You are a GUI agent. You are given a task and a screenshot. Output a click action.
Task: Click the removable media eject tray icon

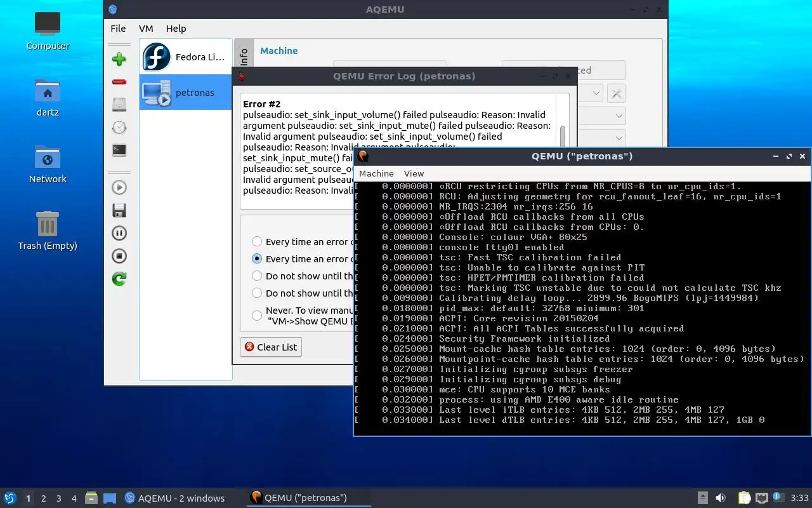703,498
